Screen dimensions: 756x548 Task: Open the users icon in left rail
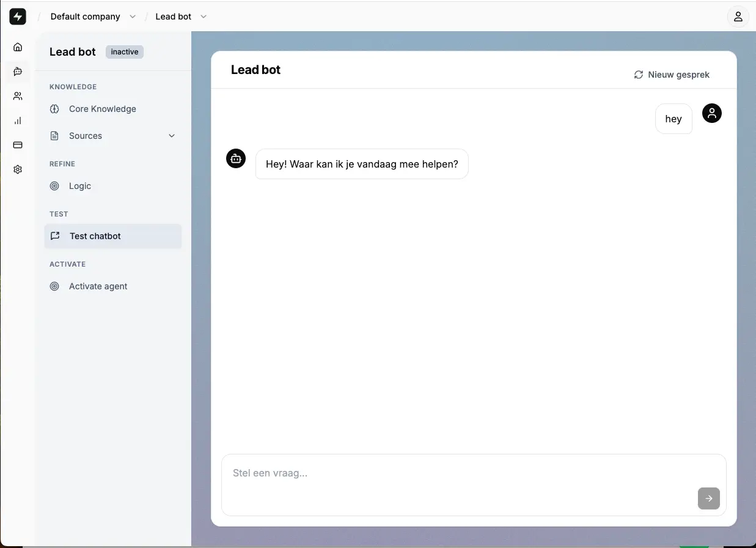tap(18, 96)
